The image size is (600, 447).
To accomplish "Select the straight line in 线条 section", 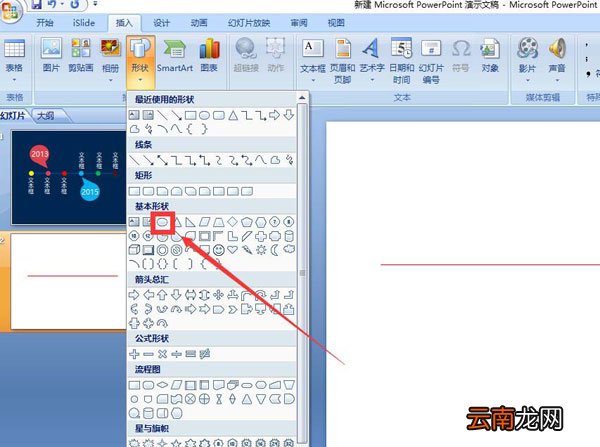I will tap(134, 160).
